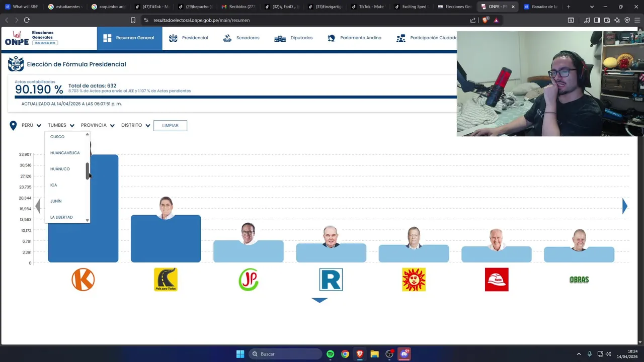
Task: Open Spotify from the taskbar
Action: point(330,354)
